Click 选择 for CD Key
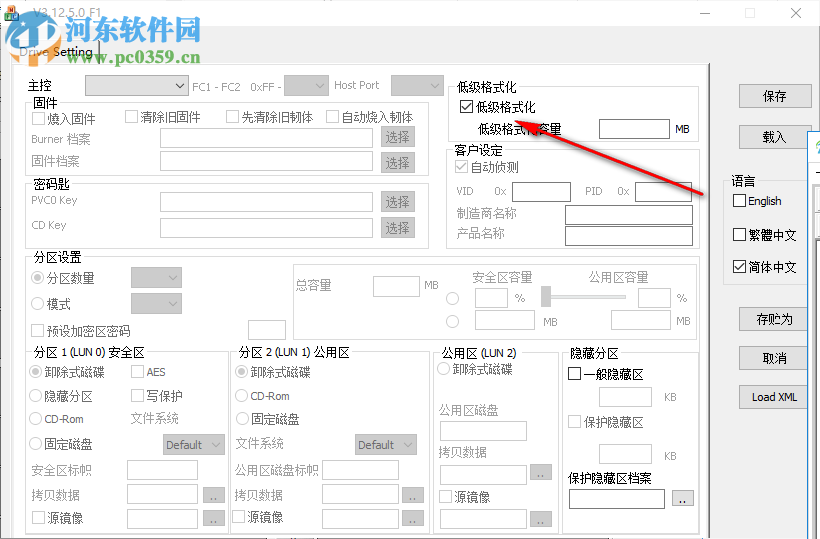This screenshot has width=820, height=539. pyautogui.click(x=397, y=227)
